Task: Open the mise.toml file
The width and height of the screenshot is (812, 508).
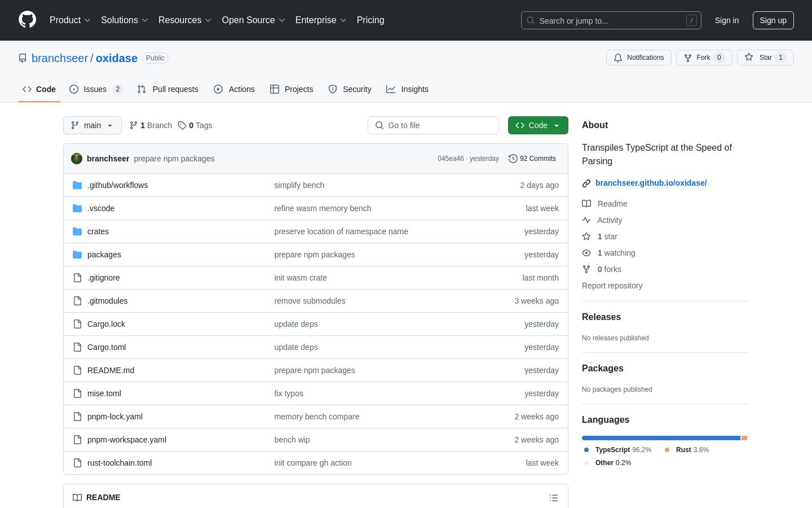Action: click(104, 393)
